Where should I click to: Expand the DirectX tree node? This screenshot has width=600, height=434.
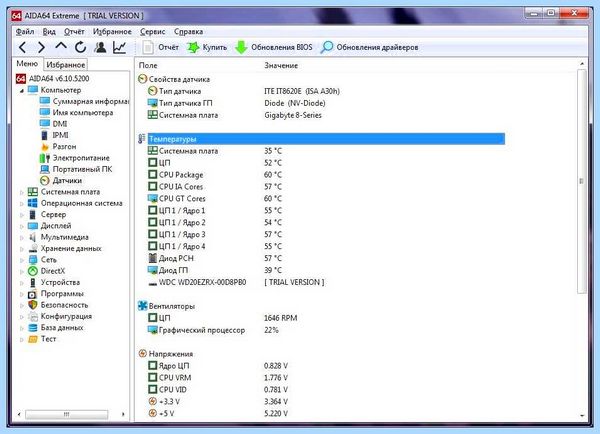pos(21,272)
